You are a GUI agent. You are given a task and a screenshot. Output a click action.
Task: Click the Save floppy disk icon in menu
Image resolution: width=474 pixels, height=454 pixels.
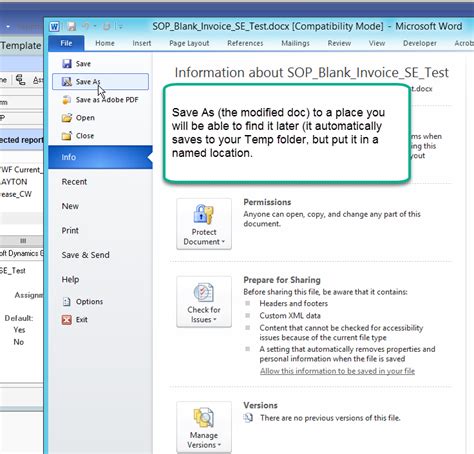(67, 64)
